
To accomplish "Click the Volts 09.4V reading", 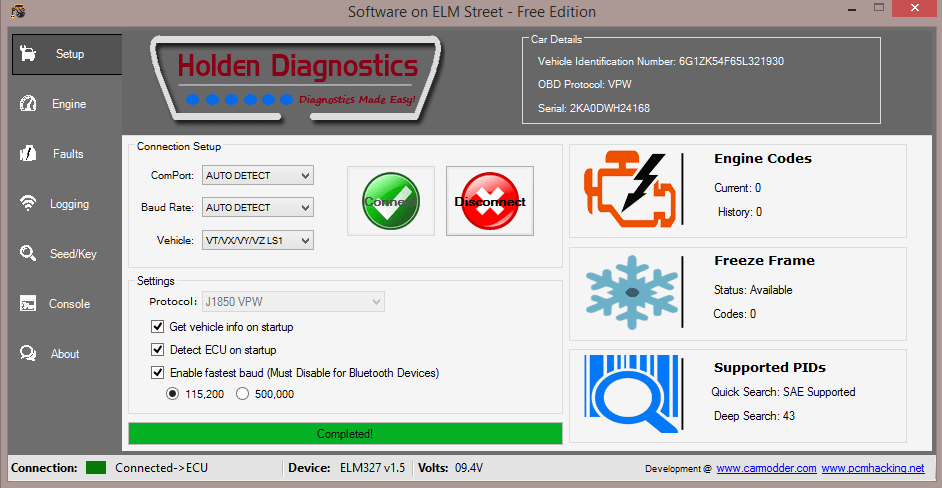I will click(x=471, y=468).
